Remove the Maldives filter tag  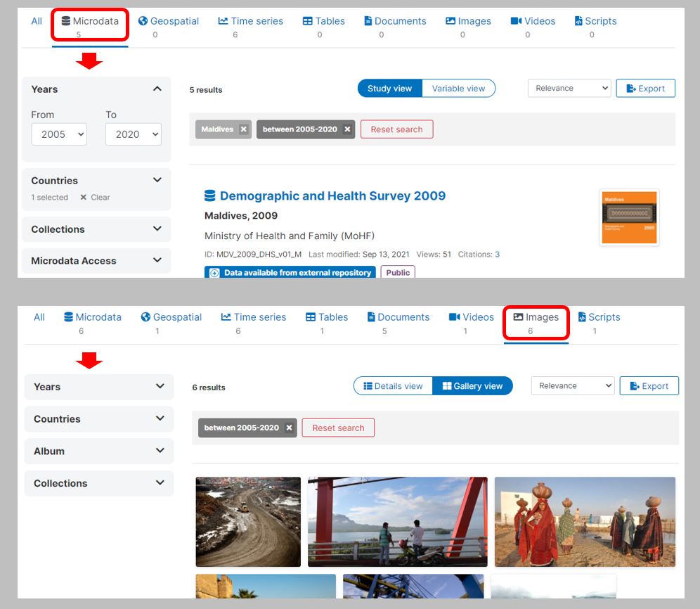click(243, 129)
